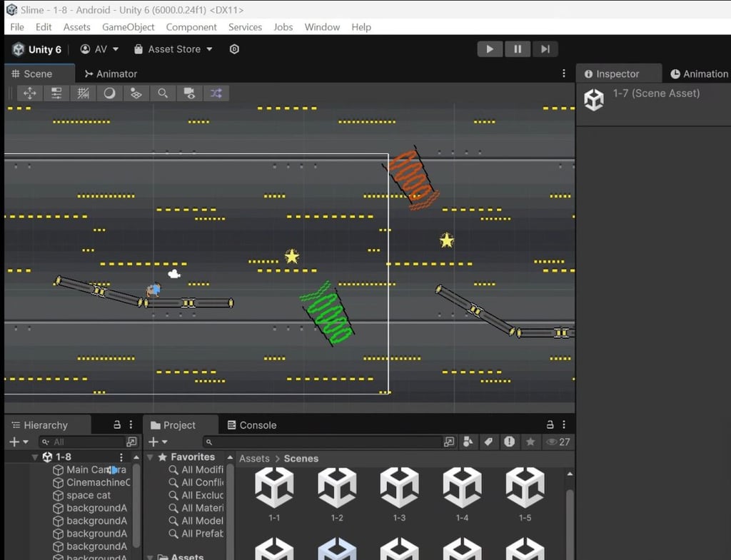Toggle the Project panel lock icon

pyautogui.click(x=550, y=425)
